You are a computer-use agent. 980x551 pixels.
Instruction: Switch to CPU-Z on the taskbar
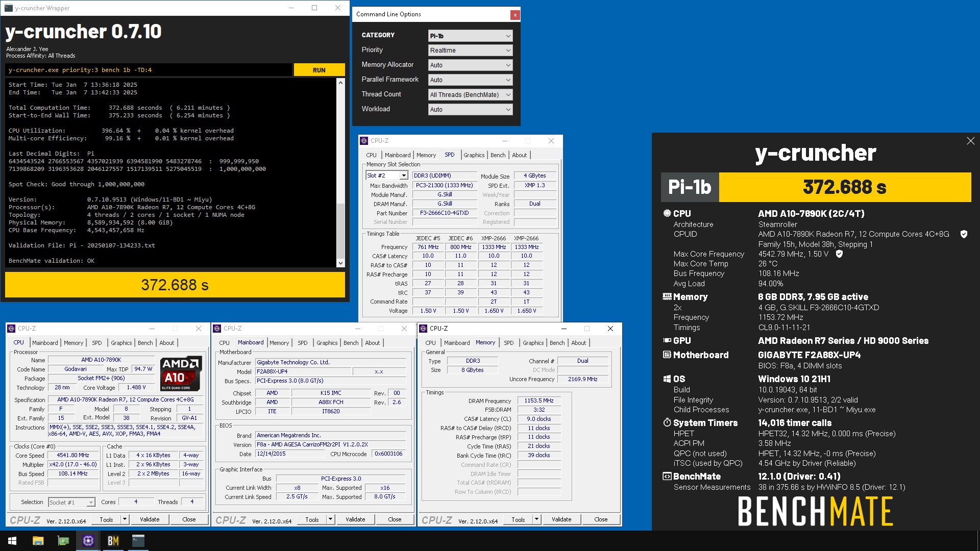coord(88,541)
